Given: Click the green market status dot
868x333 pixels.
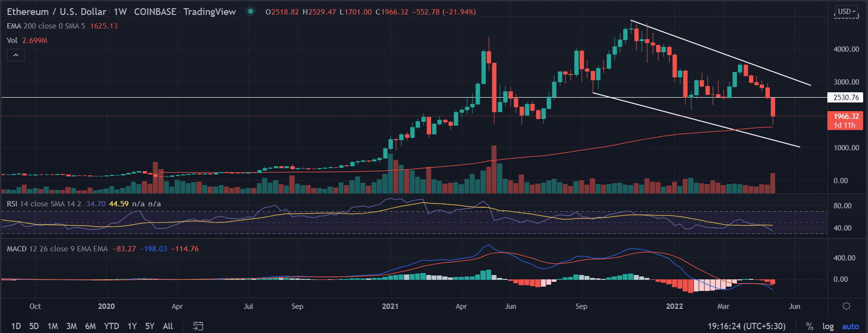Looking at the screenshot, I should tap(250, 12).
